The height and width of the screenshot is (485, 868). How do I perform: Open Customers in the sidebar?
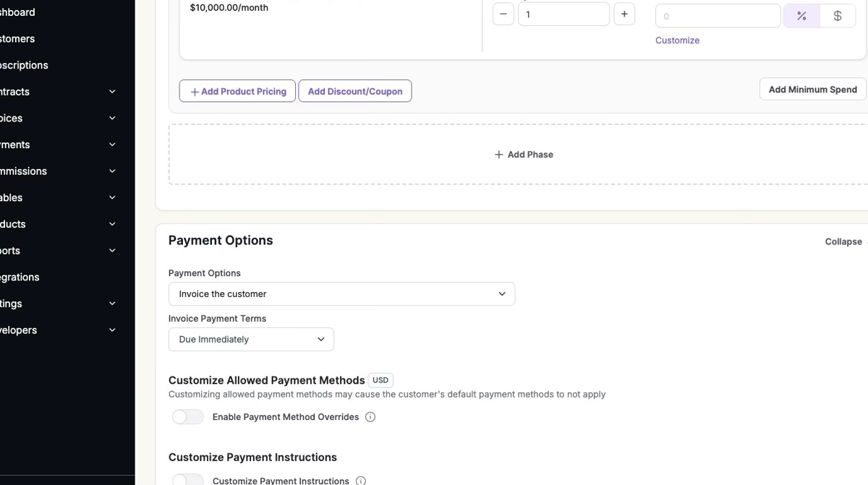(x=17, y=39)
